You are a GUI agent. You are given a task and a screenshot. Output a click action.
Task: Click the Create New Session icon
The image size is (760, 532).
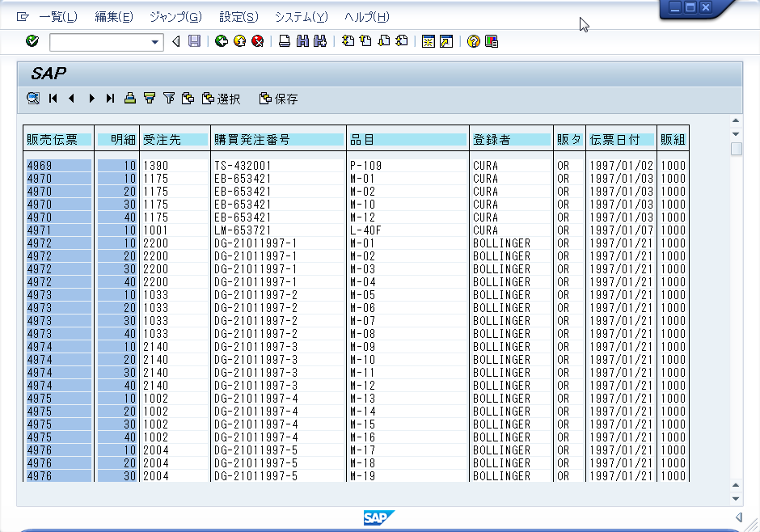(x=428, y=41)
